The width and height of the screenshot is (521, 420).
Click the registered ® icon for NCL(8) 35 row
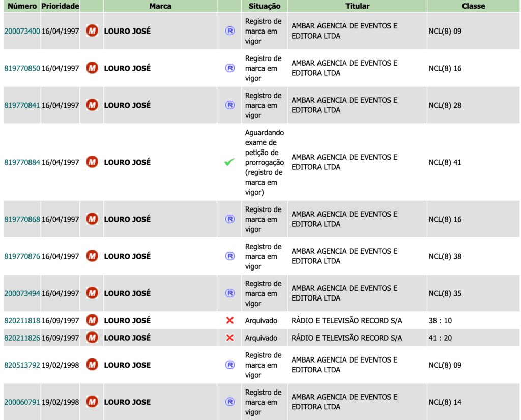(229, 293)
